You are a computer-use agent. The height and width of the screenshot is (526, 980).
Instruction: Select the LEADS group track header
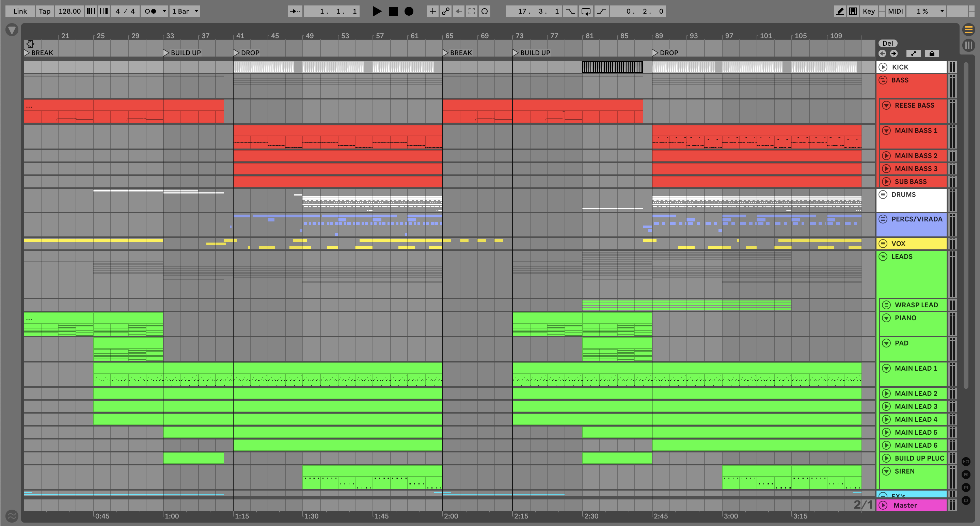(912, 274)
